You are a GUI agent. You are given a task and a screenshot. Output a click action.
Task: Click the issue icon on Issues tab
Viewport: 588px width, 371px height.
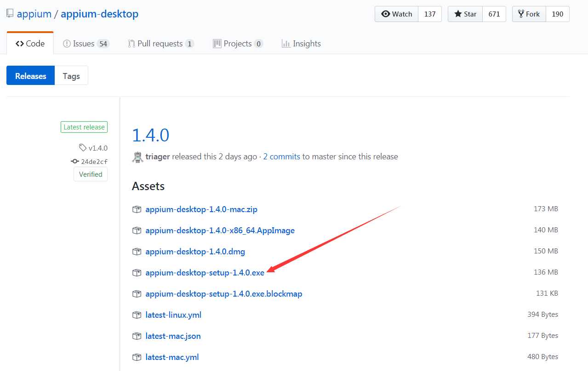click(67, 44)
